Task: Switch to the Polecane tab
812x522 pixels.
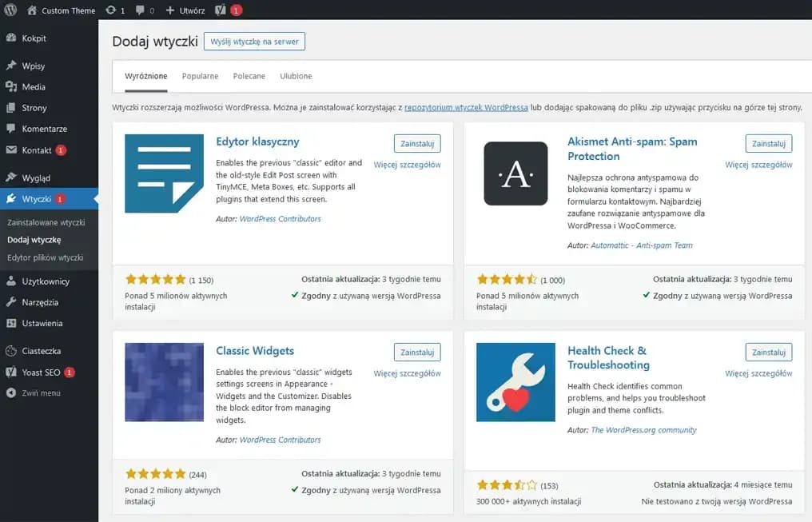Action: tap(249, 76)
